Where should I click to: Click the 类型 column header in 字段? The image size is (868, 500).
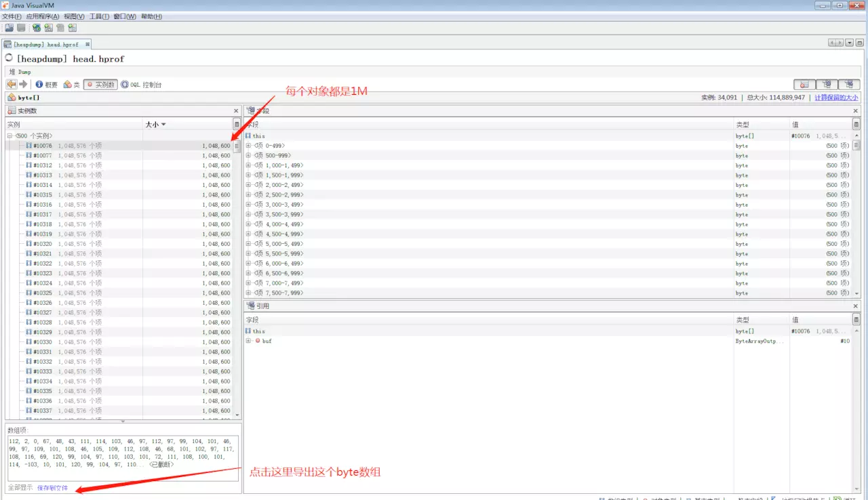(x=762, y=125)
